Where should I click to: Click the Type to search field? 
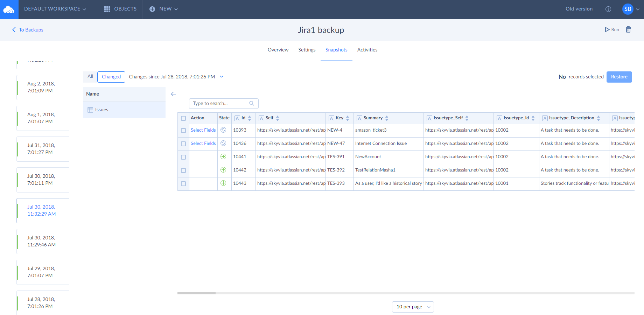click(224, 104)
